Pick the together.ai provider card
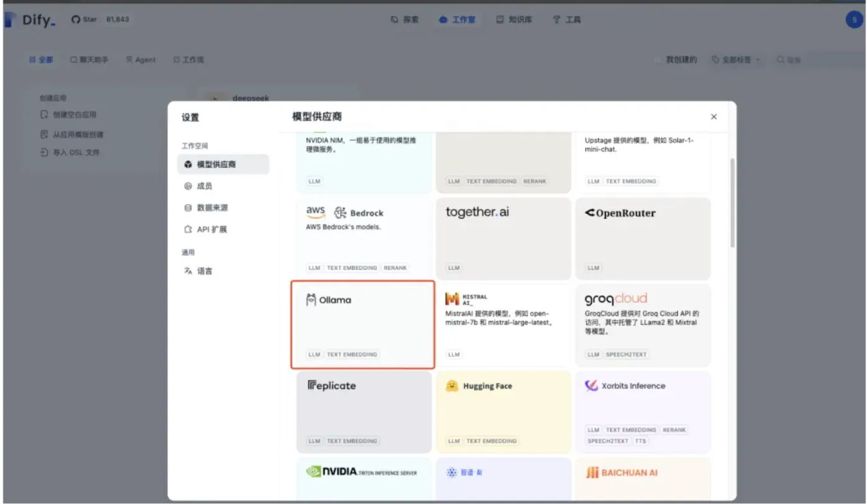 (x=504, y=239)
